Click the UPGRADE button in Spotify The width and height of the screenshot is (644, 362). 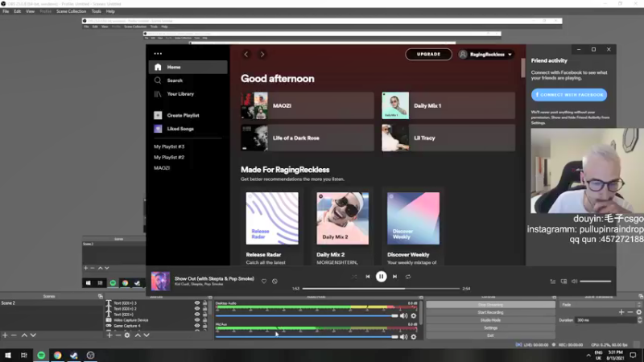[428, 54]
